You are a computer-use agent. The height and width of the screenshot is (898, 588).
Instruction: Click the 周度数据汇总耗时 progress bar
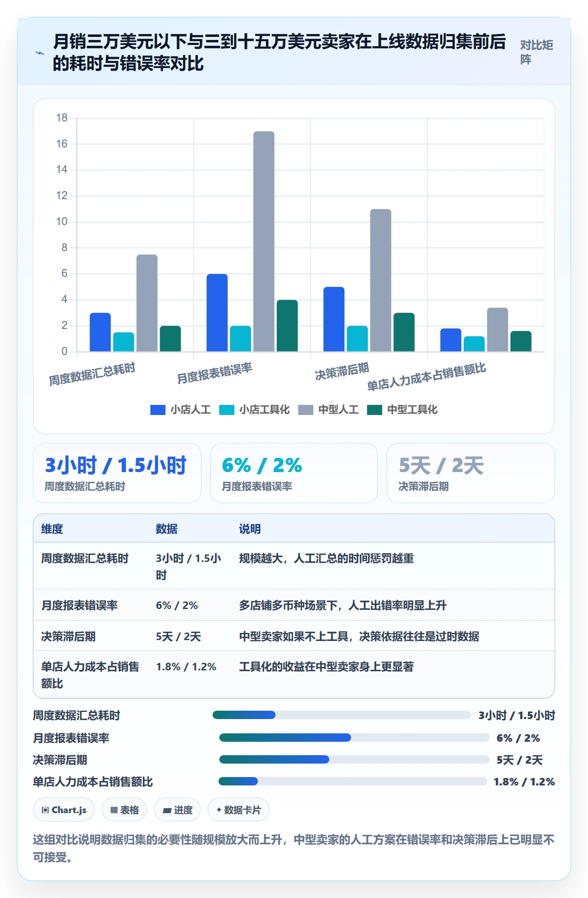tap(341, 715)
